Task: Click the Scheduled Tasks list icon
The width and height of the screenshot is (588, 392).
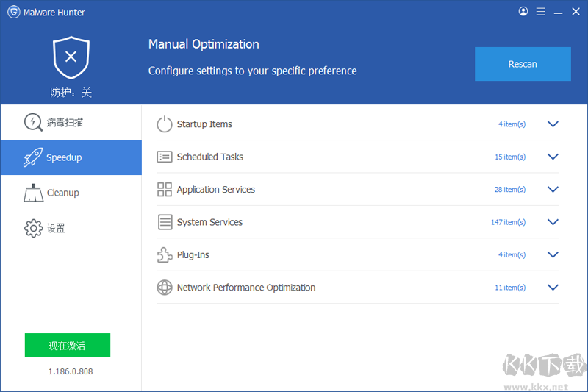Action: (x=165, y=157)
